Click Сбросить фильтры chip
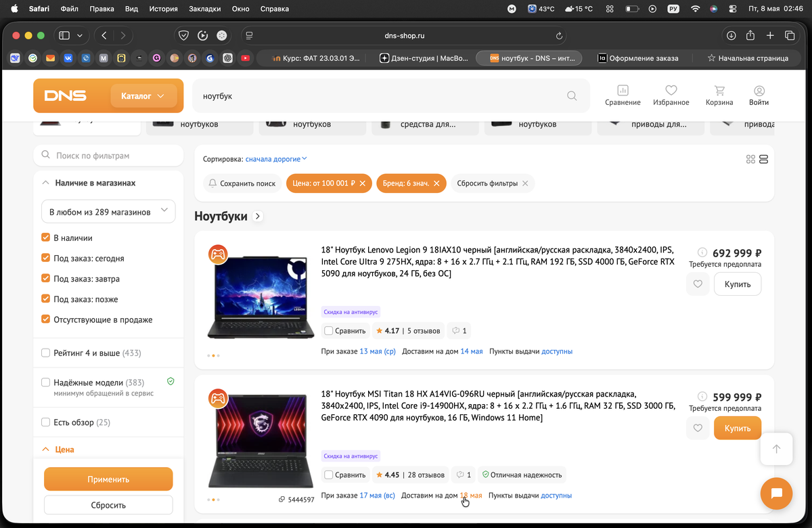The width and height of the screenshot is (812, 528). pyautogui.click(x=493, y=183)
